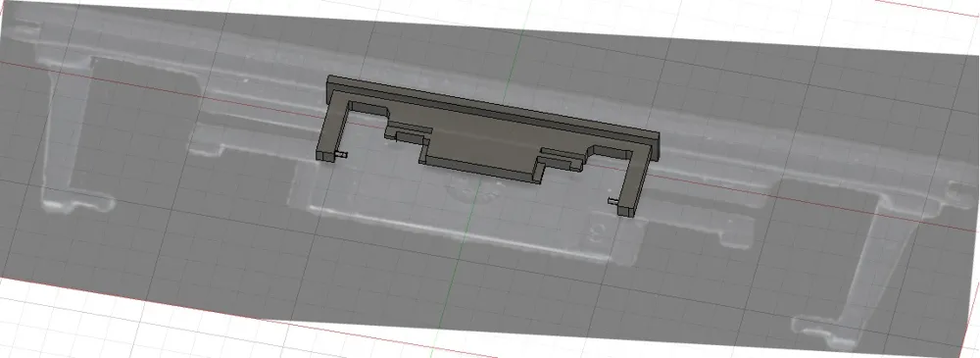Select the left stepped tab under the bar
Image resolution: width=980 pixels, height=358 pixels.
tap(408, 132)
